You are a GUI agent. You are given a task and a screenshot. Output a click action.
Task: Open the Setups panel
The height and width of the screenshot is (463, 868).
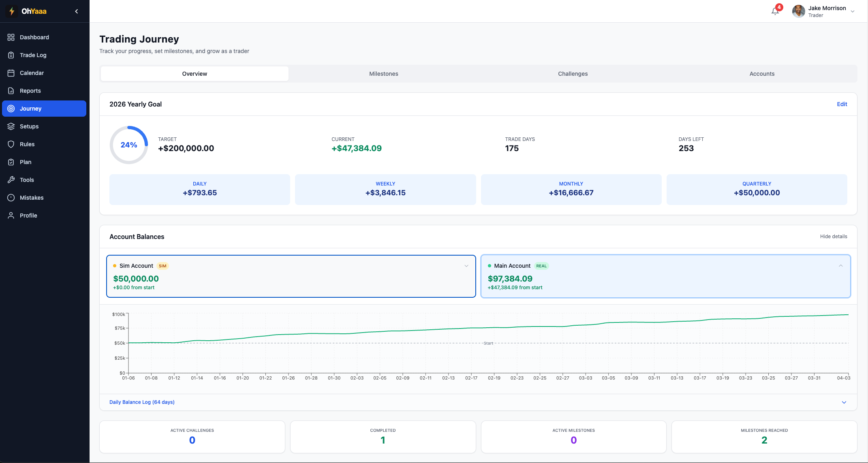29,126
